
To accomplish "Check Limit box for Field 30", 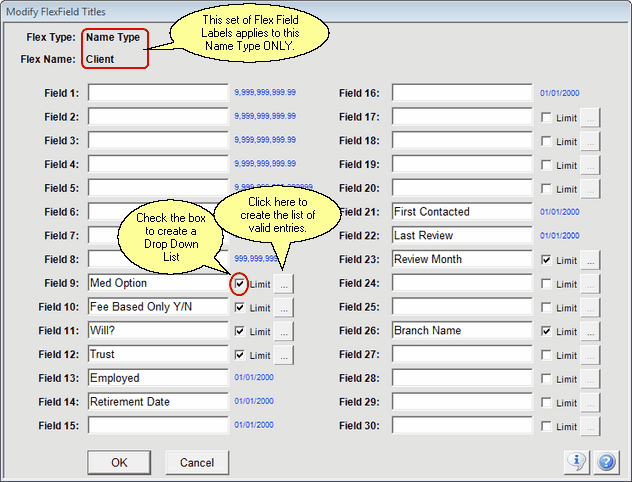I will pyautogui.click(x=546, y=426).
